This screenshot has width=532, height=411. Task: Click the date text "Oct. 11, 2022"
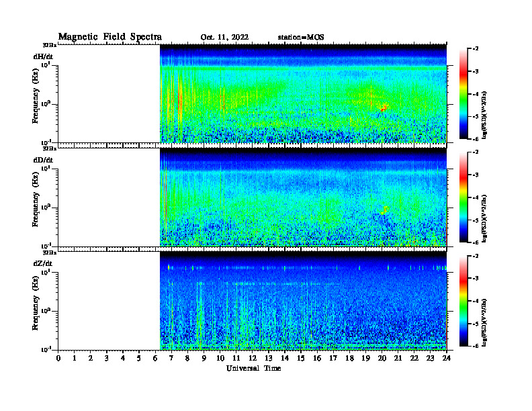(x=224, y=38)
